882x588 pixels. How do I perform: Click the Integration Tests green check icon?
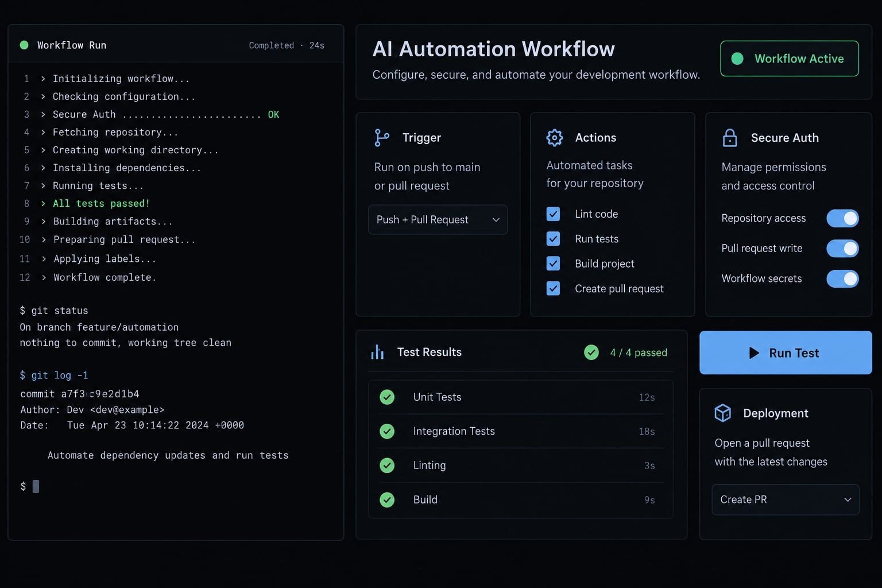[387, 431]
